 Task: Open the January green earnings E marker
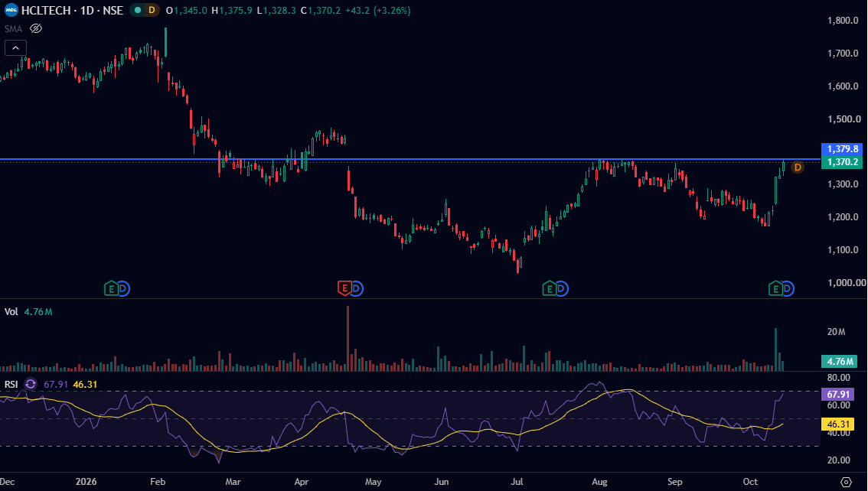click(111, 288)
